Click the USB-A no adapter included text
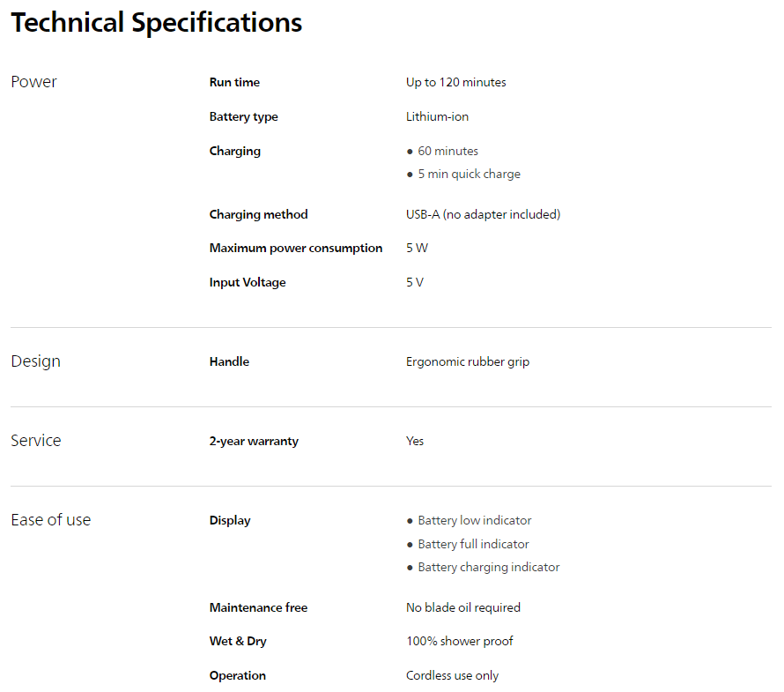 [x=483, y=214]
